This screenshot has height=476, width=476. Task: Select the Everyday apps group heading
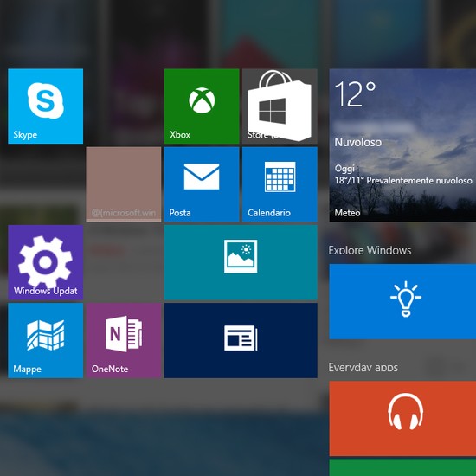click(363, 367)
